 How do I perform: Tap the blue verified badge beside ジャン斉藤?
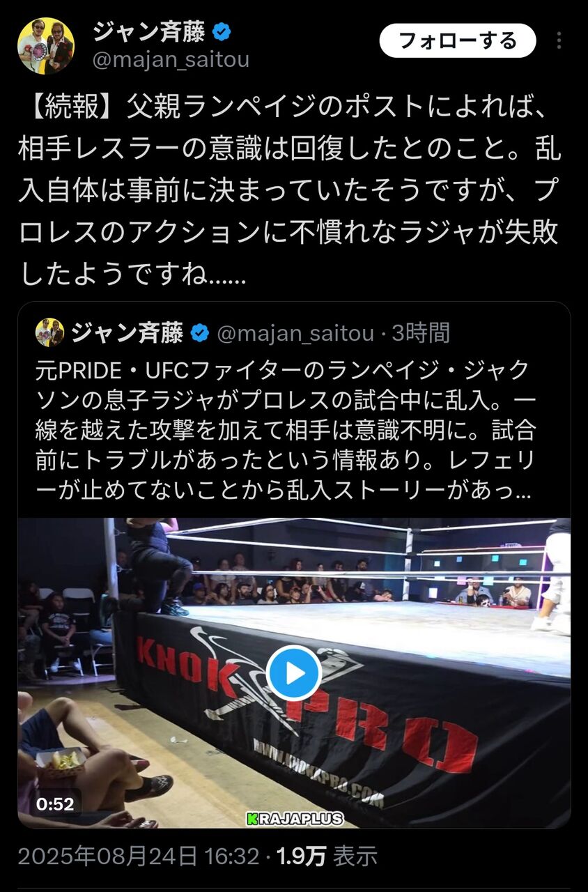point(222,32)
